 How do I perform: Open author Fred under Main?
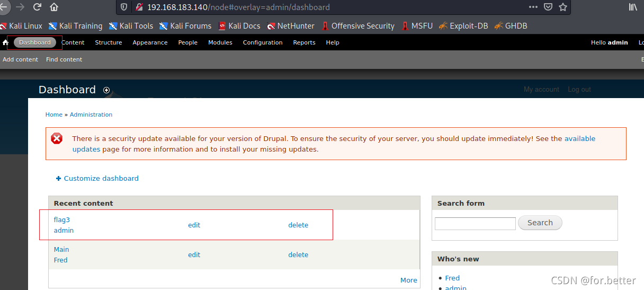coord(60,260)
